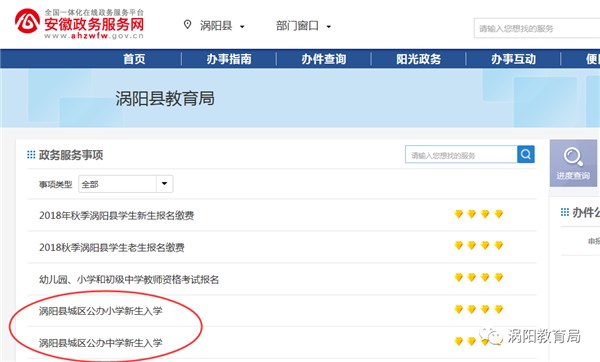Open 2018年秋季涡阳县学生新生报名缴费 item
The width and height of the screenshot is (600, 362).
pyautogui.click(x=116, y=215)
